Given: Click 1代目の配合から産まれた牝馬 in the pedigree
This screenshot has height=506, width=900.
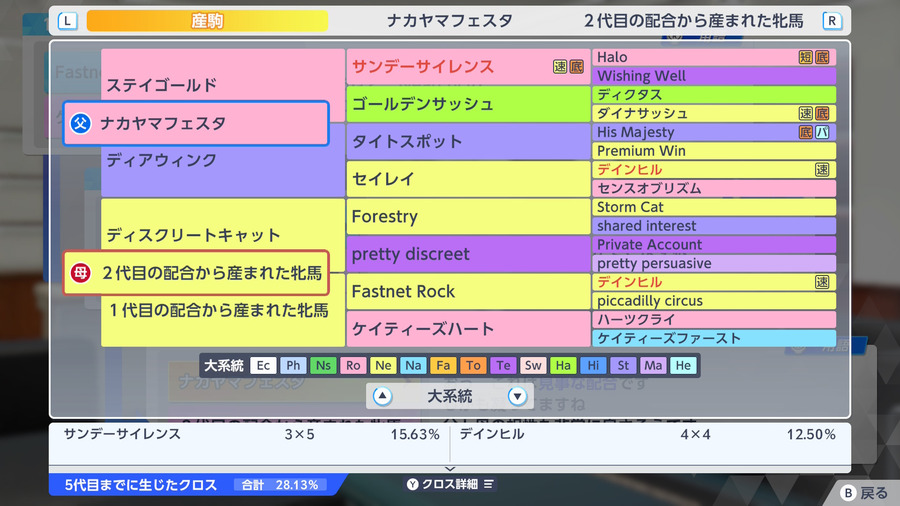Looking at the screenshot, I should (x=219, y=310).
